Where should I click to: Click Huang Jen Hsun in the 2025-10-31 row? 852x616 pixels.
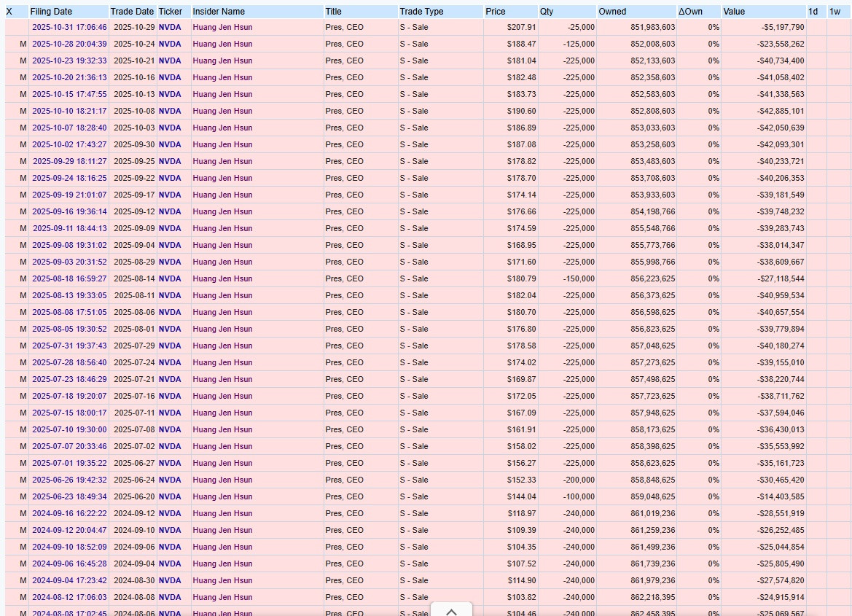click(x=222, y=27)
